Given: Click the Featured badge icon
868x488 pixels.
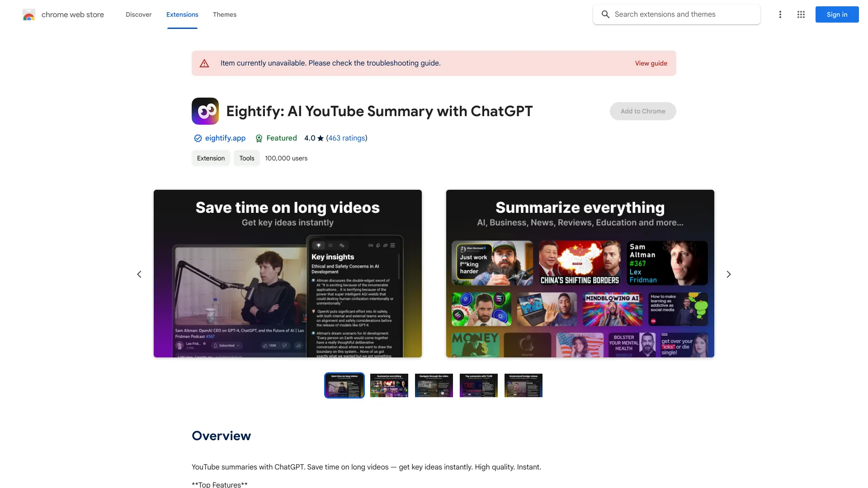Looking at the screenshot, I should [x=258, y=138].
